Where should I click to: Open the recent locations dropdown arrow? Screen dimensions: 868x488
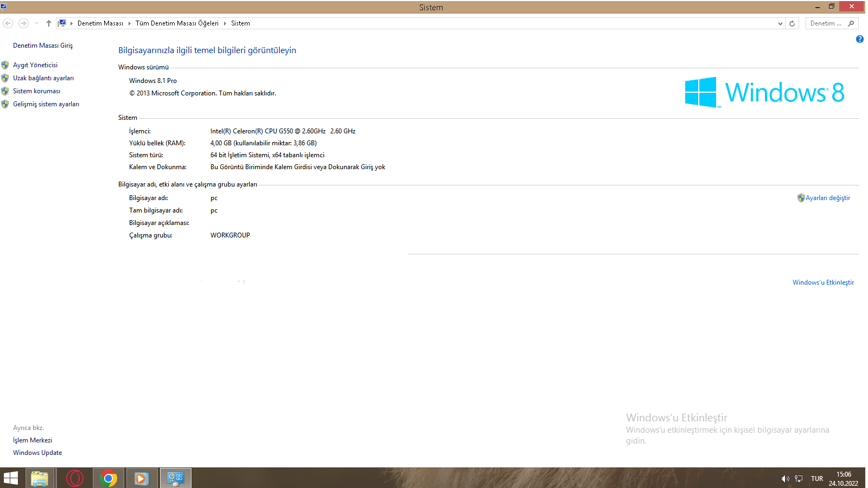[x=36, y=23]
